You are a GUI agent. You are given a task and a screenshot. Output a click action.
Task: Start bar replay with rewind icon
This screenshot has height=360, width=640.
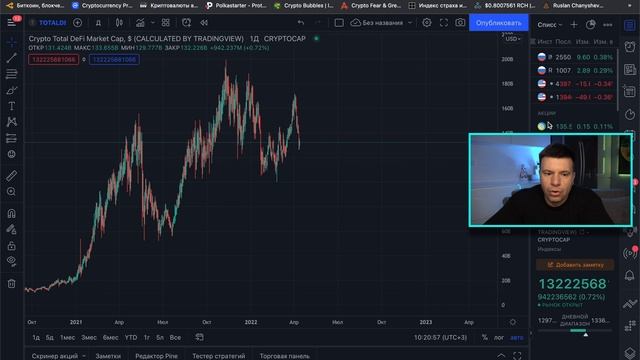[x=204, y=23]
